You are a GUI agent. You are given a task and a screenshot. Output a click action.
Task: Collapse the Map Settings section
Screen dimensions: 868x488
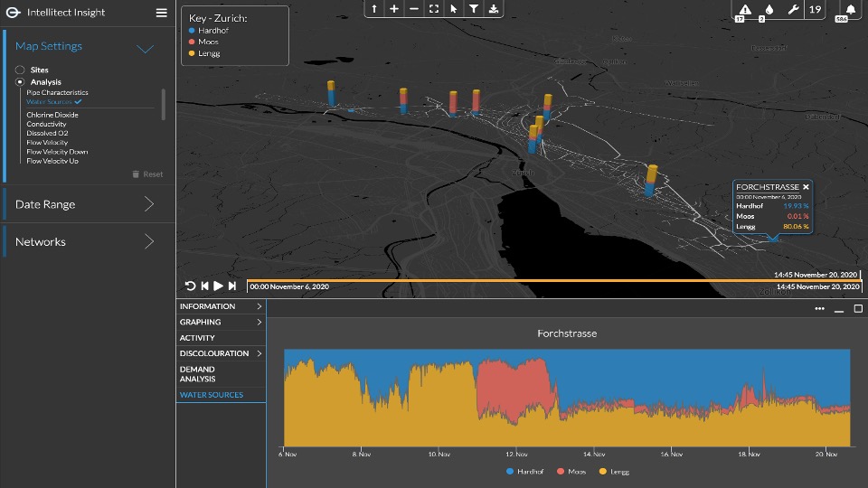[144, 48]
